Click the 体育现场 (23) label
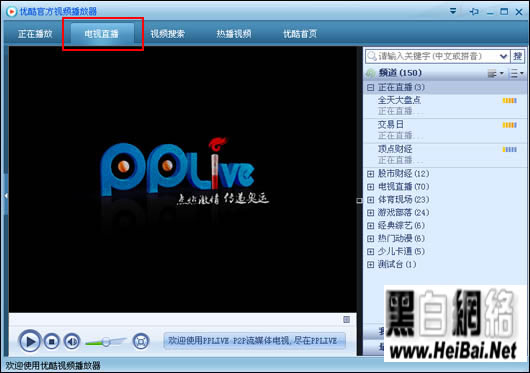The height and width of the screenshot is (373, 530). click(x=404, y=200)
